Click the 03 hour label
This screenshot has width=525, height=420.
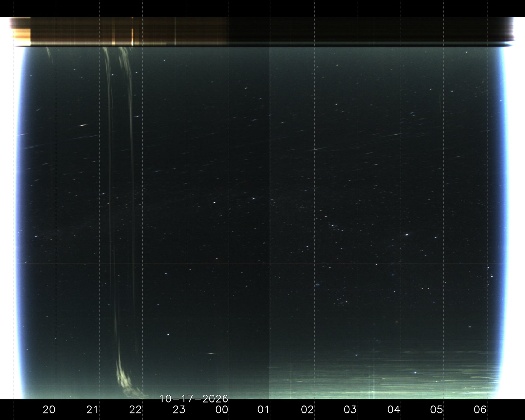coord(350,409)
